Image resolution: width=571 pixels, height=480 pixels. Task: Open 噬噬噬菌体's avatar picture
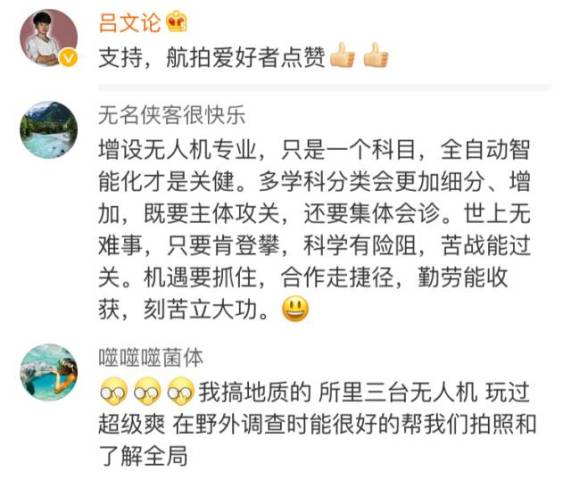pos(49,372)
